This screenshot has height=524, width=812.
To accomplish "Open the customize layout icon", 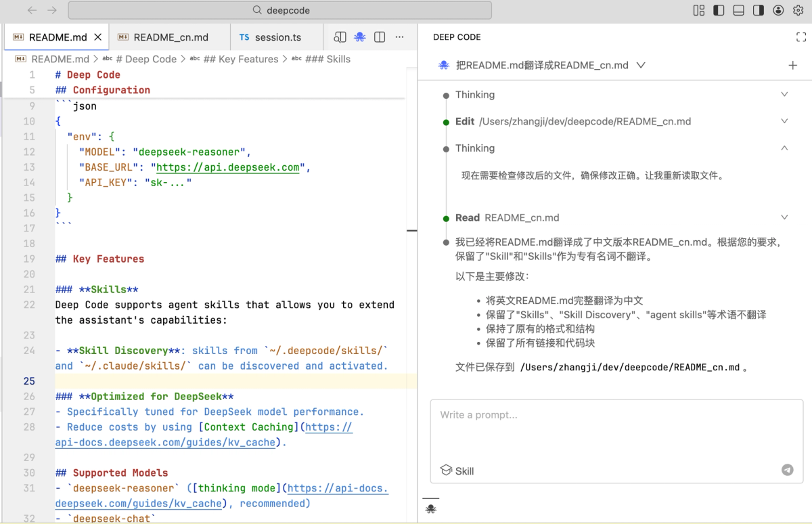I will 699,10.
